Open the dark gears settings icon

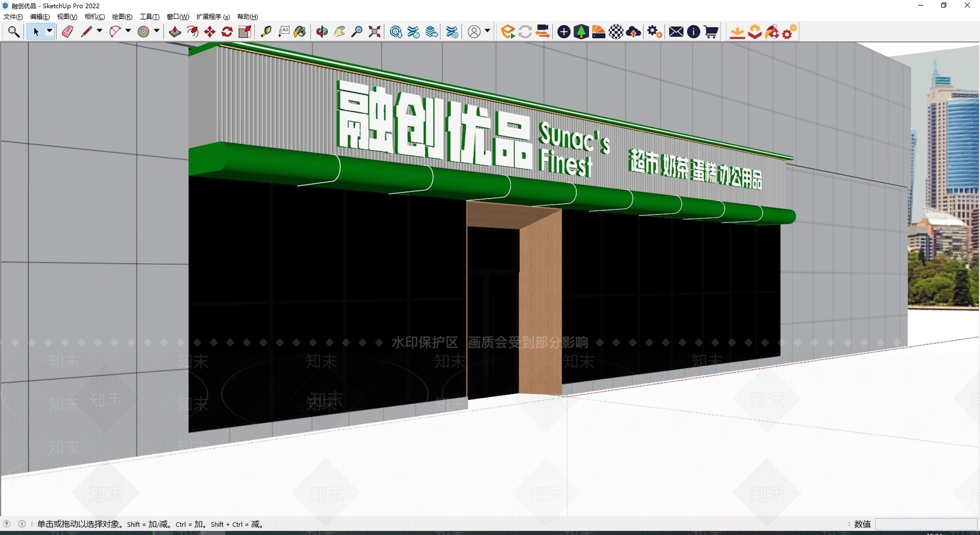coord(654,32)
